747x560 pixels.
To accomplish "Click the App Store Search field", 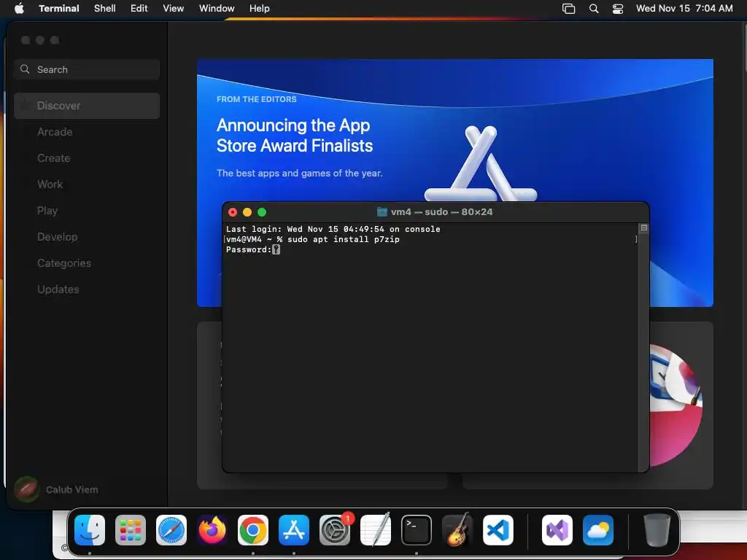I will (87, 69).
